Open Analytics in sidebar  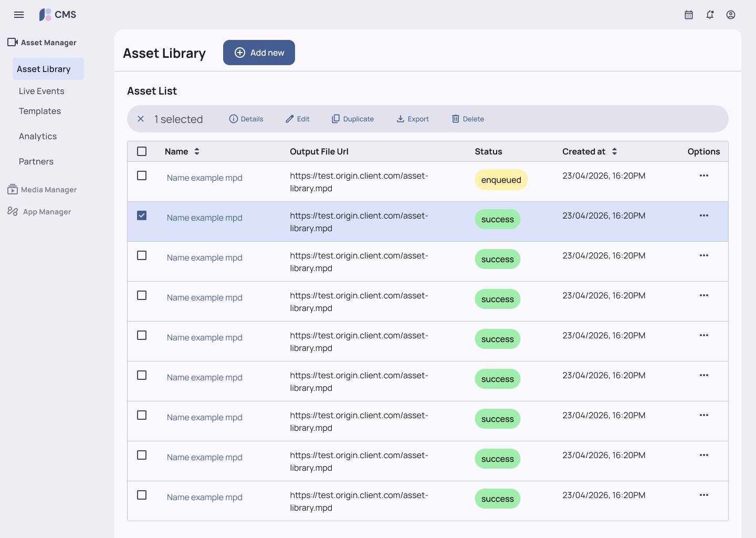[38, 136]
